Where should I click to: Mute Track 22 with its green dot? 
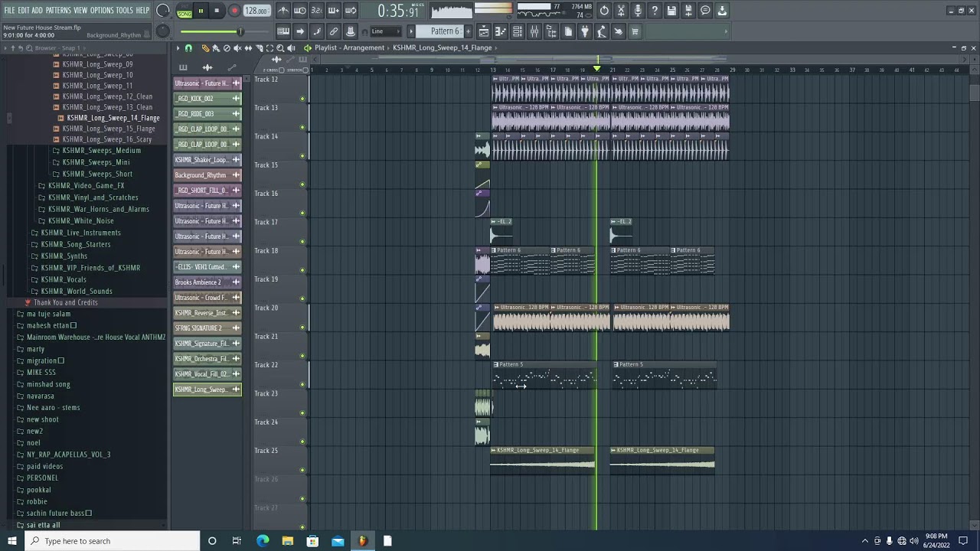pyautogui.click(x=302, y=383)
